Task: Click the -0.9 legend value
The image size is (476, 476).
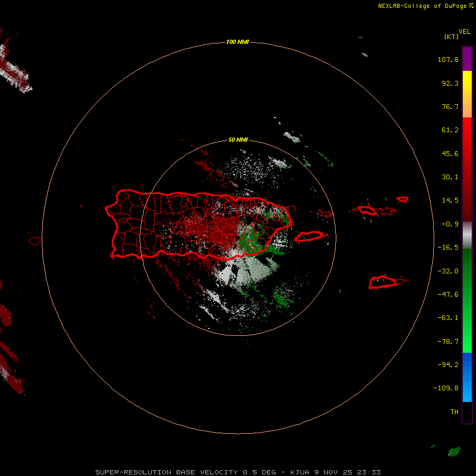Action: click(450, 224)
